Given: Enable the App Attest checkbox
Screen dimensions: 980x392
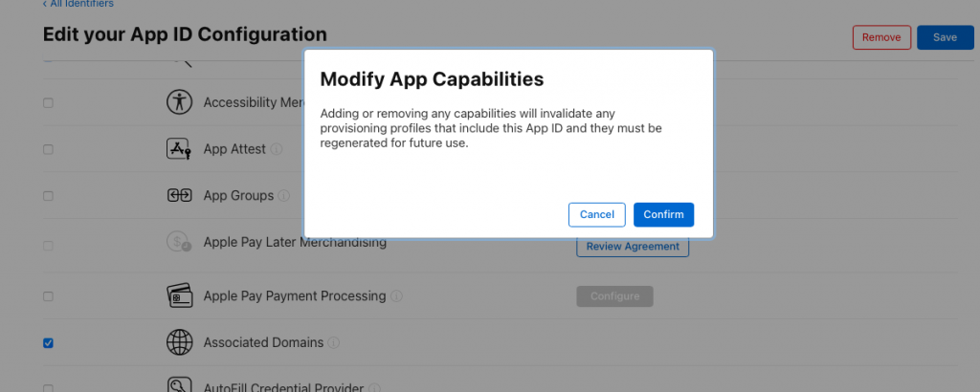Looking at the screenshot, I should point(49,150).
